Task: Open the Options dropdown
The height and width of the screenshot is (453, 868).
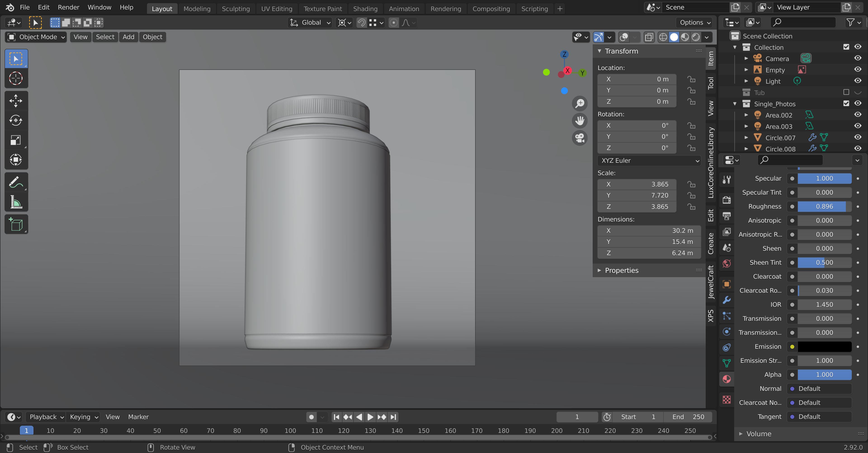Action: (694, 23)
